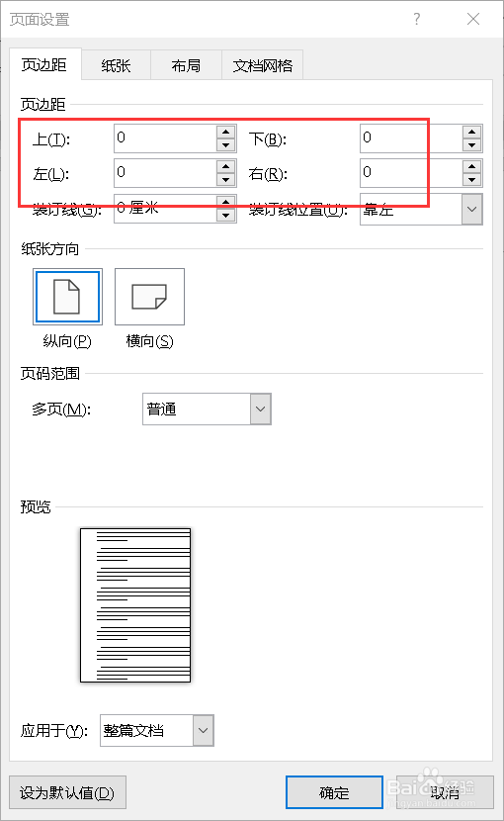The height and width of the screenshot is (821, 504).
Task: Decrease the 左(L) margin with down arrow
Action: click(226, 180)
